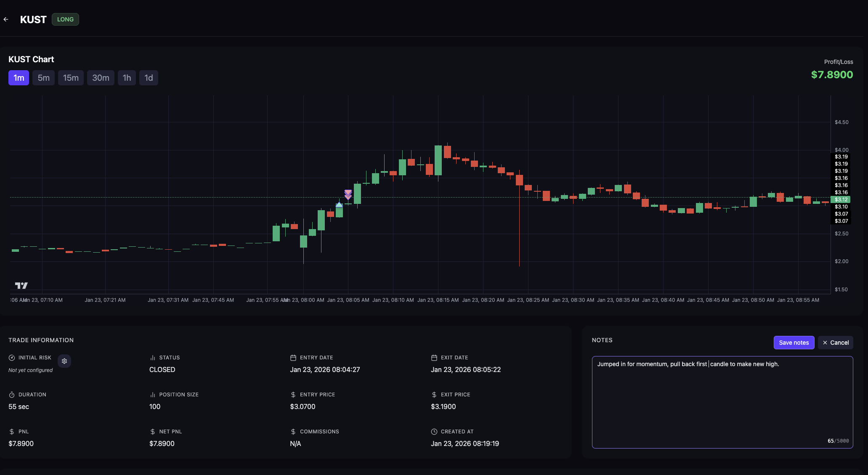The height and width of the screenshot is (475, 868).
Task: Click the green $3.12 current price label
Action: [x=840, y=200]
